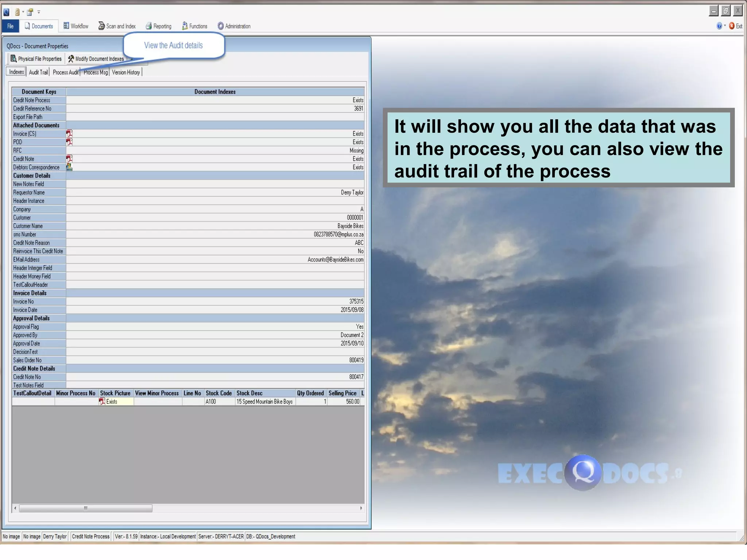The height and width of the screenshot is (560, 747).
Task: Select the Invoice Date value 2015/09/08
Action: pyautogui.click(x=352, y=310)
